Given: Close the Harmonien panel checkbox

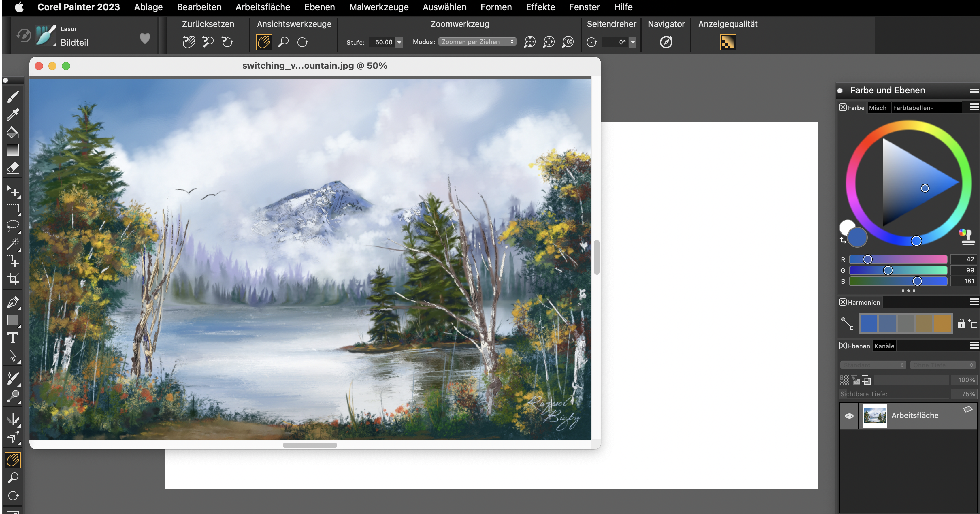Looking at the screenshot, I should click(843, 302).
